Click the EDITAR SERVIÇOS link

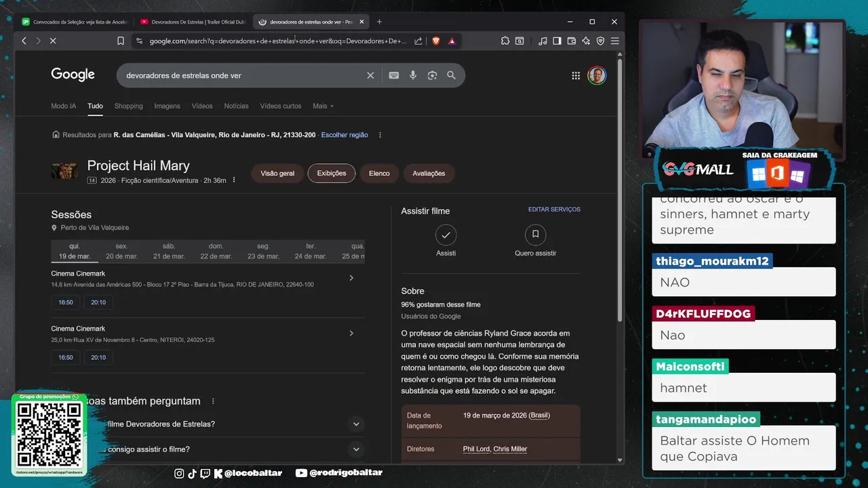[x=554, y=209]
